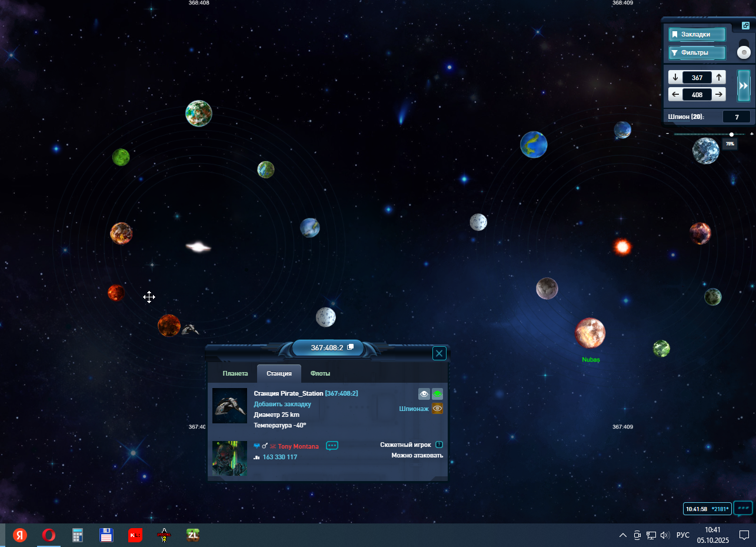The image size is (756, 547).
Task: Switch to the Флоты tab
Action: coord(320,374)
